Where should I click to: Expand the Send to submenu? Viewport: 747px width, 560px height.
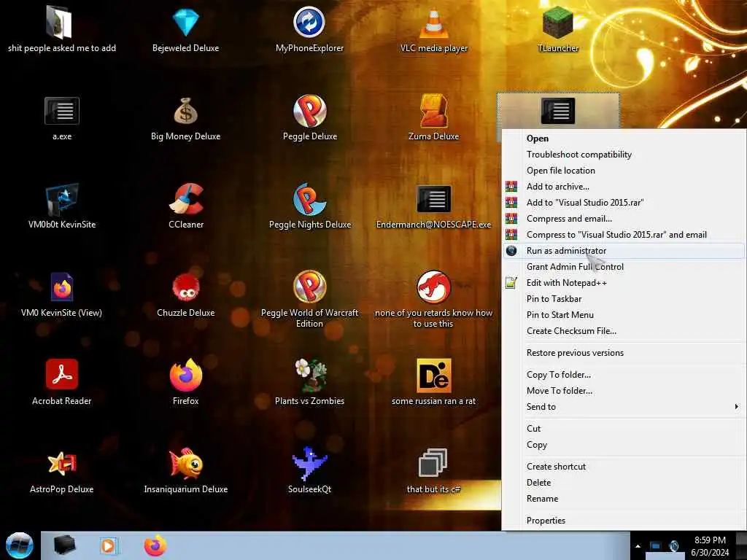(x=624, y=407)
